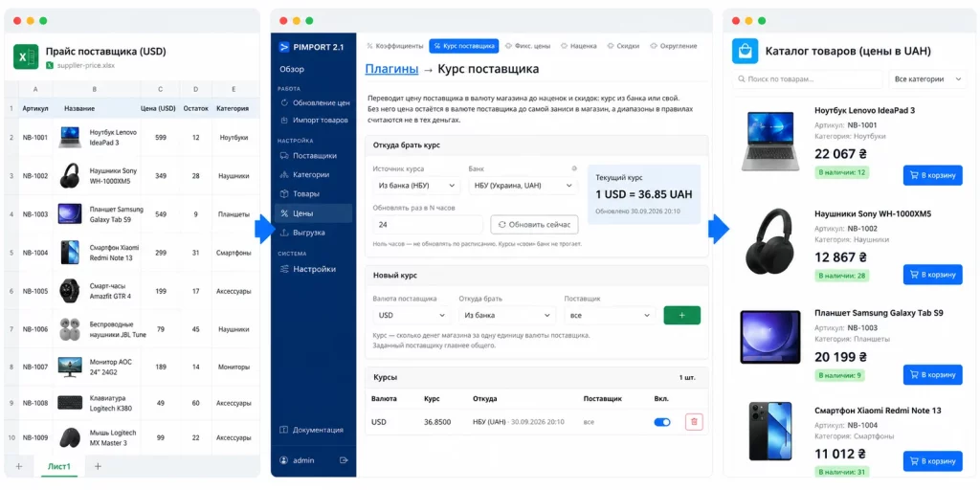The width and height of the screenshot is (980, 490).
Task: Click Обновить сейчас button
Action: tap(534, 224)
